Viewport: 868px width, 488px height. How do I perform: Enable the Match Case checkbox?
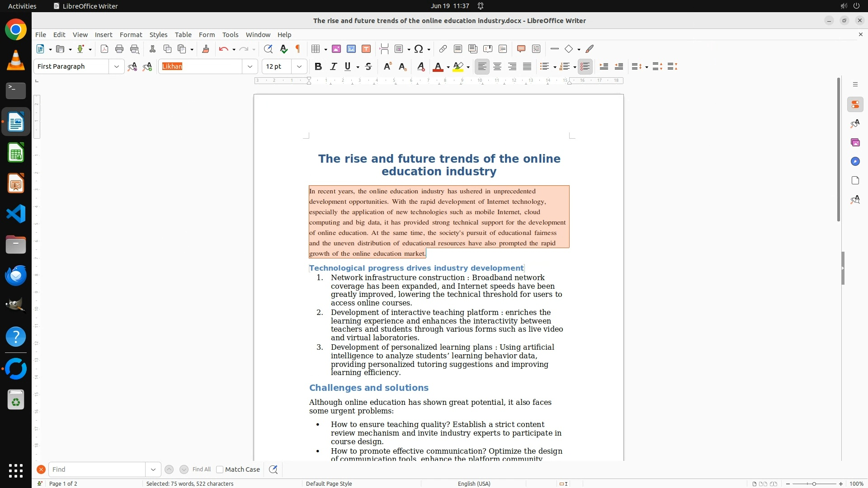click(x=220, y=469)
